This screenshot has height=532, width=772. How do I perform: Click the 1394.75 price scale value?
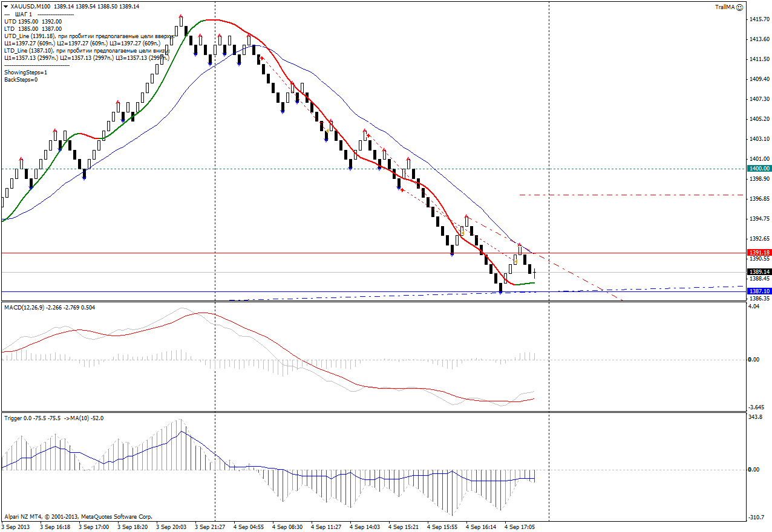[x=759, y=219]
